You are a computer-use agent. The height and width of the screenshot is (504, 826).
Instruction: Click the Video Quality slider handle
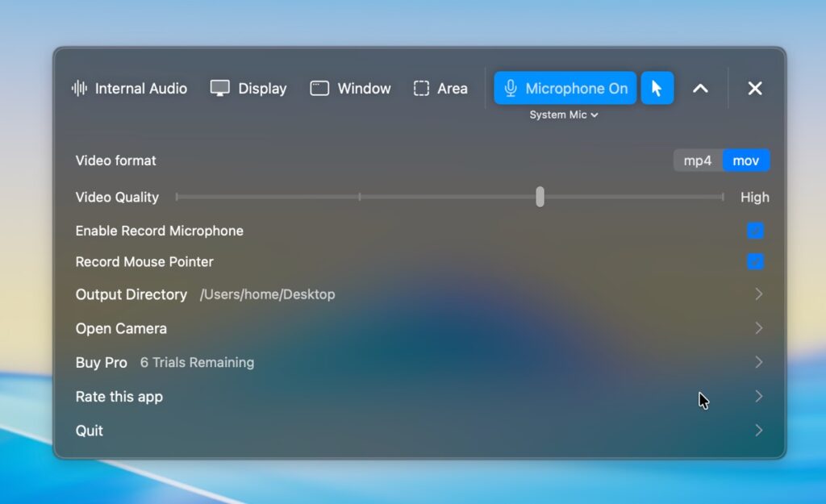(x=540, y=197)
